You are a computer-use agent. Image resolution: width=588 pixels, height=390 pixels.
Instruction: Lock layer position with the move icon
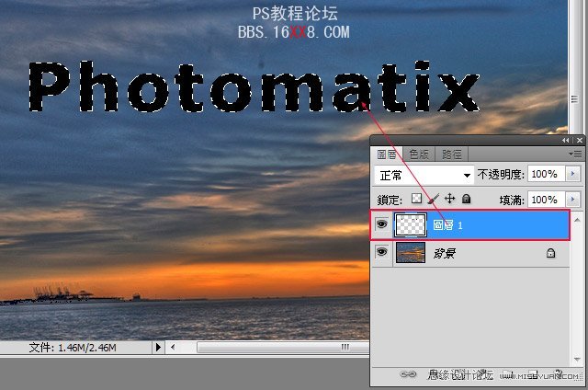click(x=449, y=199)
